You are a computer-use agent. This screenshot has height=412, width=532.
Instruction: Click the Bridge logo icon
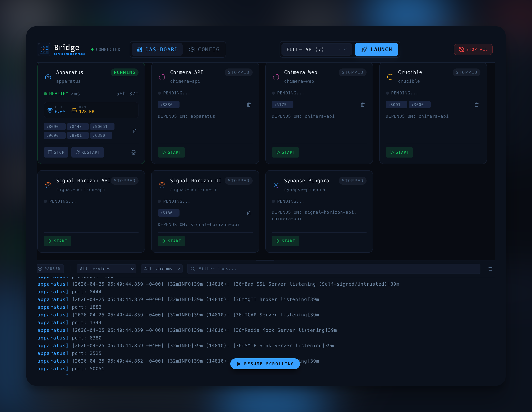44,49
